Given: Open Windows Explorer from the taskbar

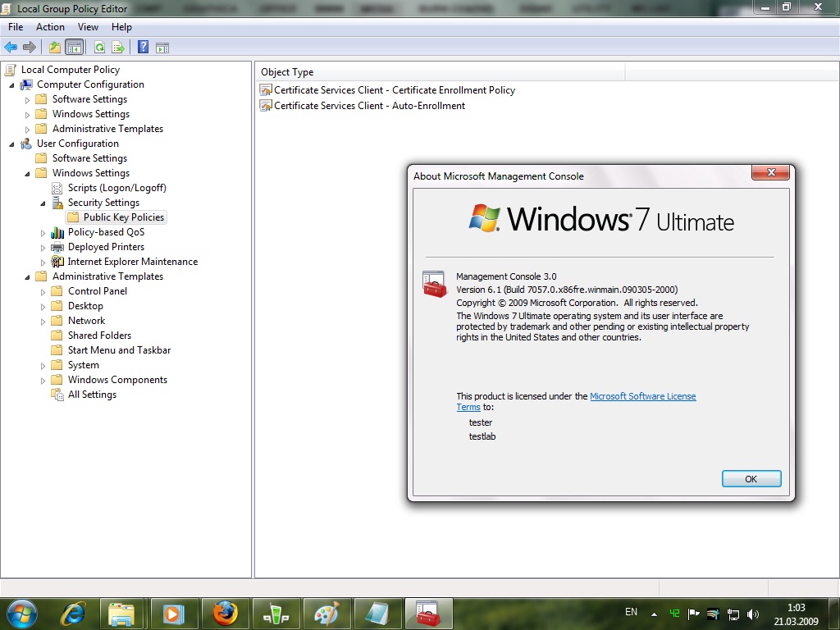Looking at the screenshot, I should click(x=122, y=614).
